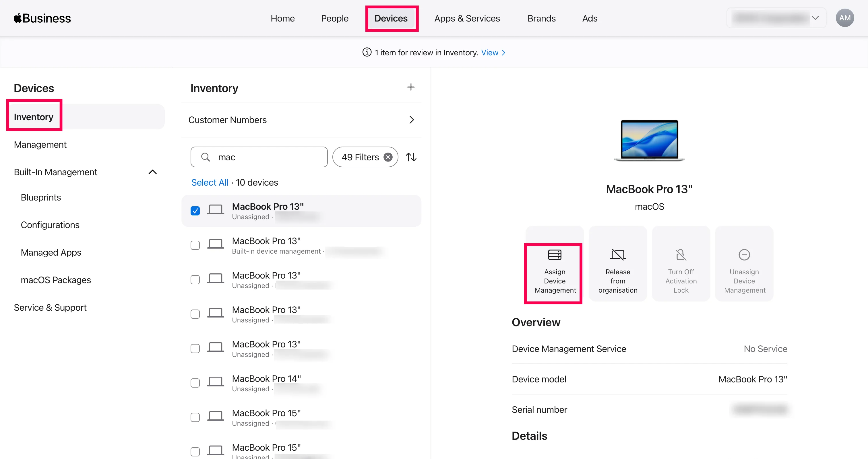Click the search field containing mac
Screen dimensions: 868x459
259,157
